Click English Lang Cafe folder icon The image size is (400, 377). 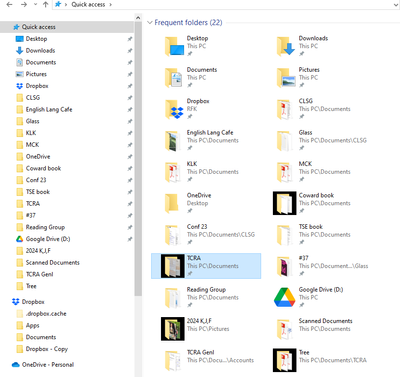pyautogui.click(x=172, y=141)
